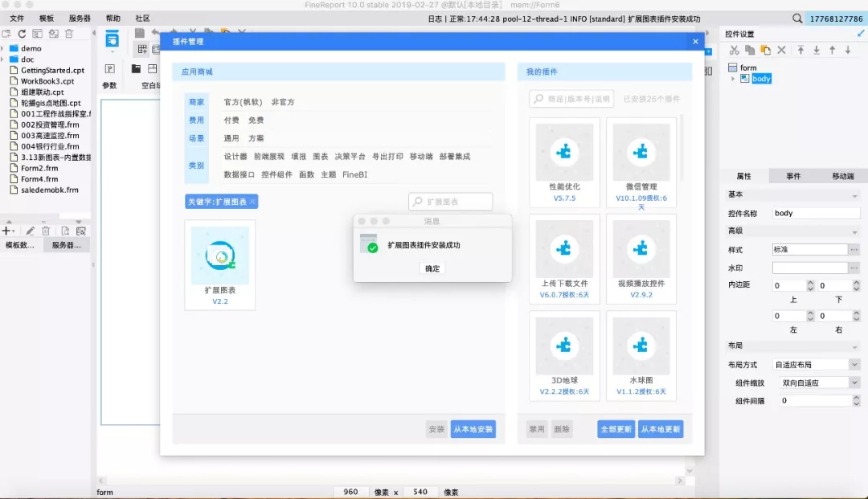
Task: Select the 视频播放控件 plugin card
Action: click(x=641, y=259)
